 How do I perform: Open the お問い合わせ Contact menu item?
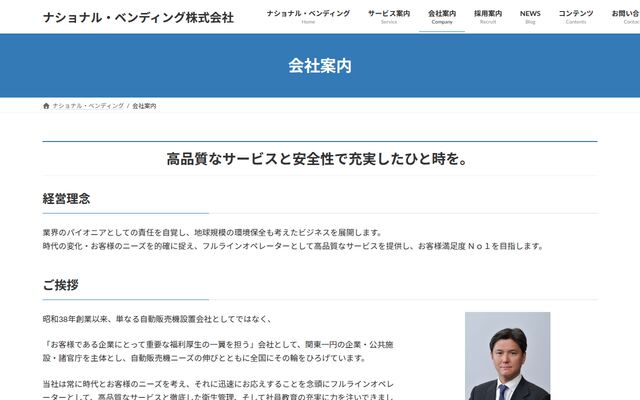[626, 17]
